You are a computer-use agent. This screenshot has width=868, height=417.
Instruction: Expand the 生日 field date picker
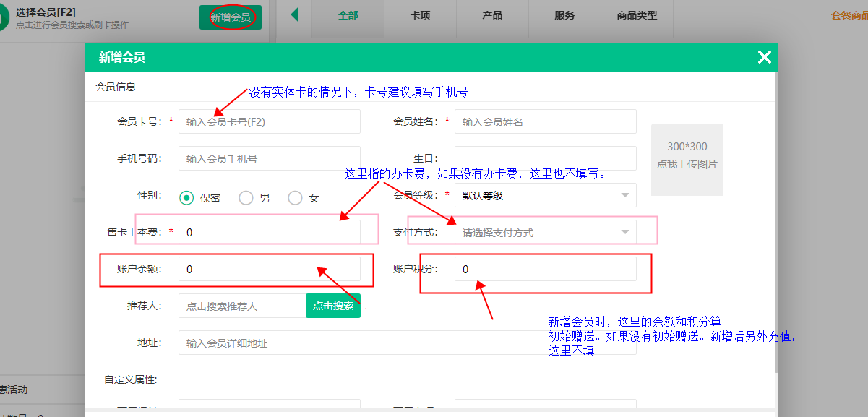(x=544, y=158)
